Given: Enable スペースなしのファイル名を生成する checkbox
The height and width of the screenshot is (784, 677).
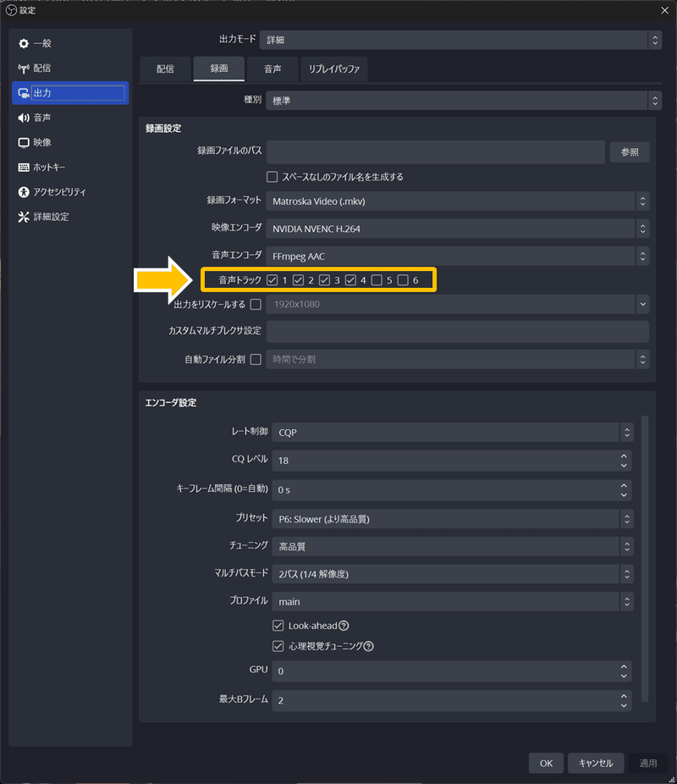Looking at the screenshot, I should (272, 177).
